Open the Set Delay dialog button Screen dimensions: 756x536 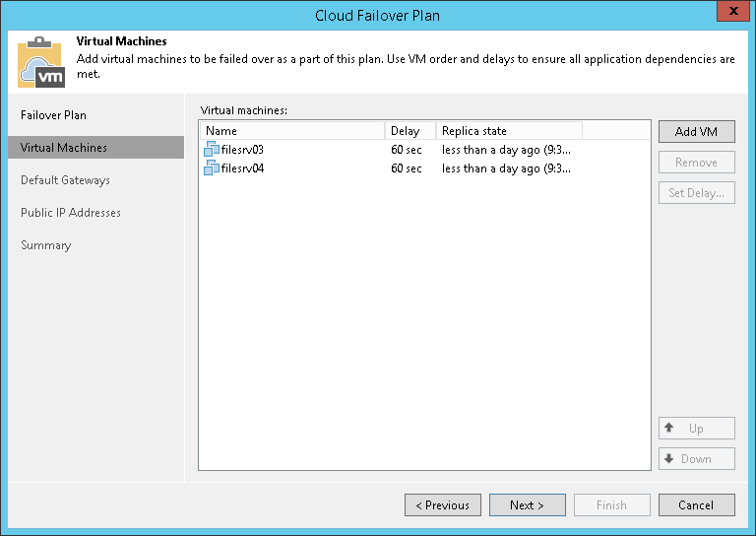pyautogui.click(x=697, y=193)
